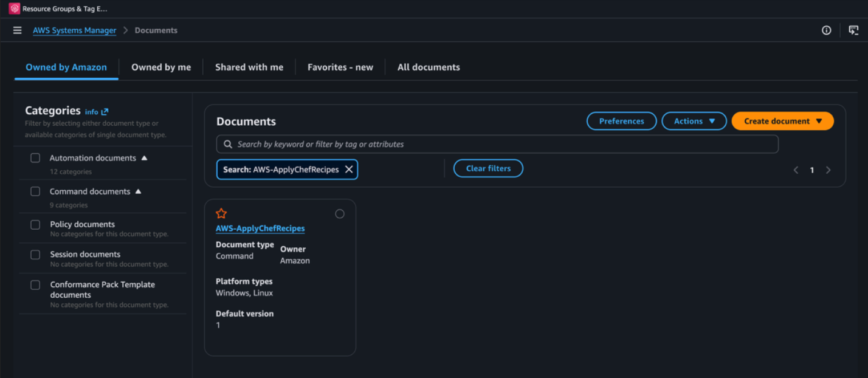
Task: Open the Actions dropdown
Action: tap(694, 121)
